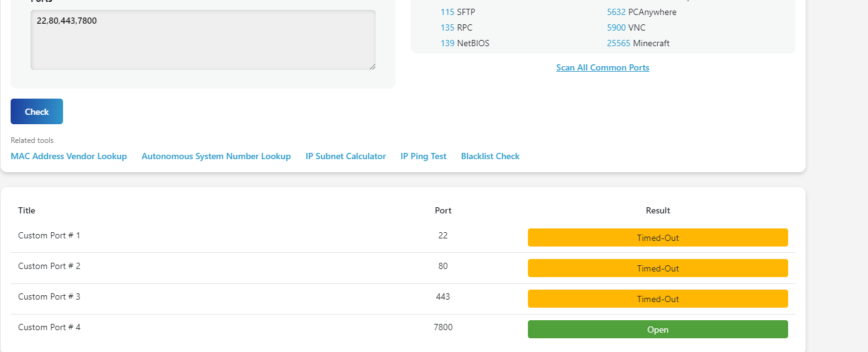Image resolution: width=868 pixels, height=352 pixels.
Task: Click the Timed-Out result for port 80
Action: [x=658, y=268]
